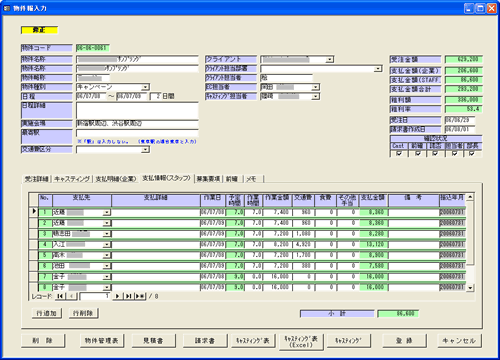The width and height of the screenshot is (500, 360).
Task: Click the 支払詳細 cell in row No. 2
Action: (156, 223)
